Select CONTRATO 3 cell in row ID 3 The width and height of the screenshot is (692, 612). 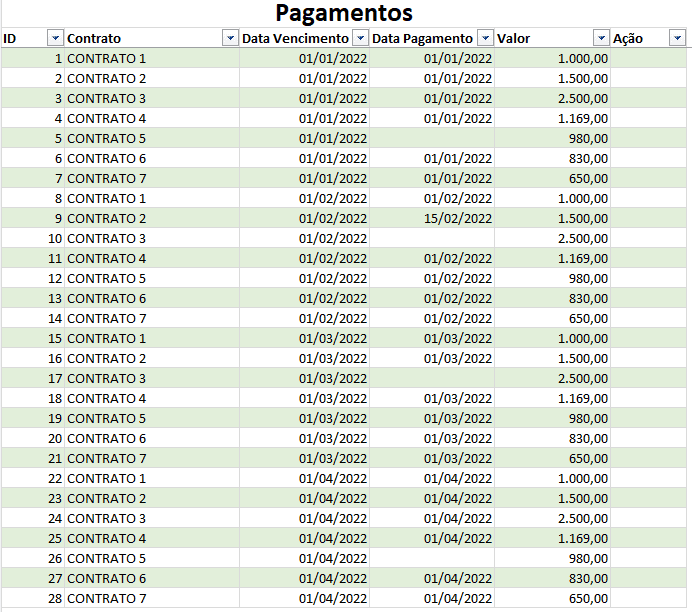pos(152,98)
